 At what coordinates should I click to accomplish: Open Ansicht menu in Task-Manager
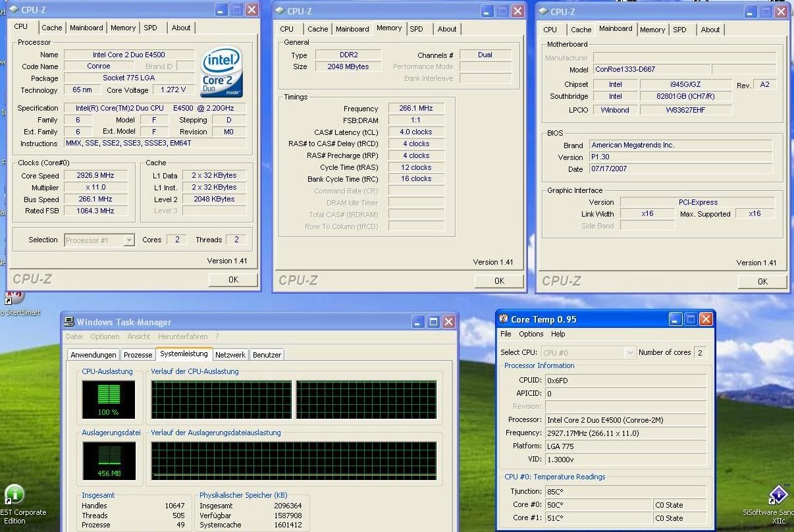(139, 336)
